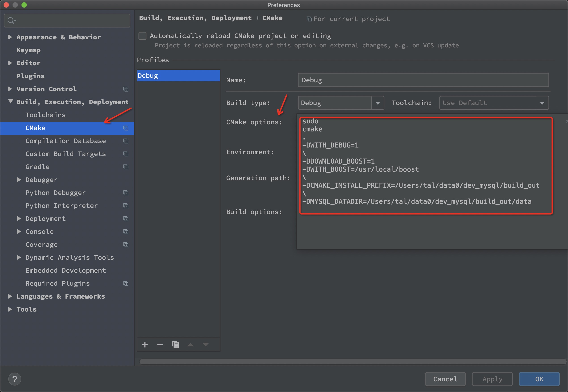This screenshot has width=568, height=392.
Task: Select the CMake settings page
Action: 67,128
